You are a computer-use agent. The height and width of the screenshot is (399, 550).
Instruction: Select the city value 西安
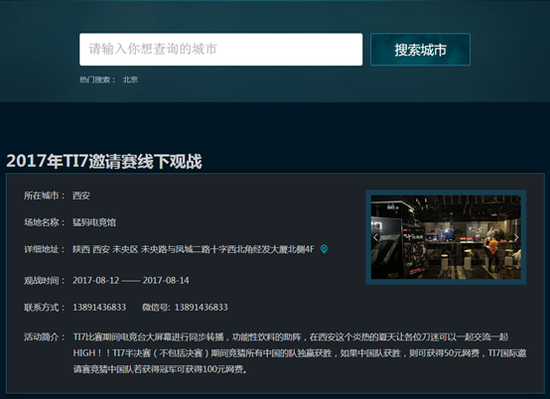[x=81, y=196]
